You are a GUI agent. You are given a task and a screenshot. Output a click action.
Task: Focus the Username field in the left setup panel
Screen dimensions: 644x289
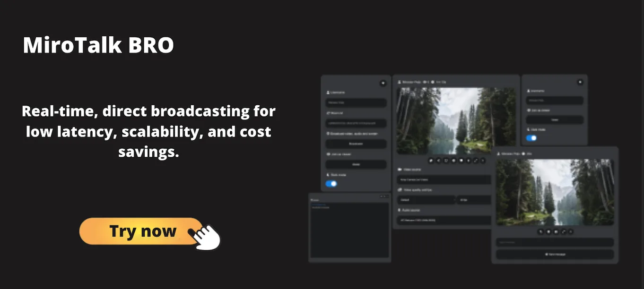tap(356, 103)
